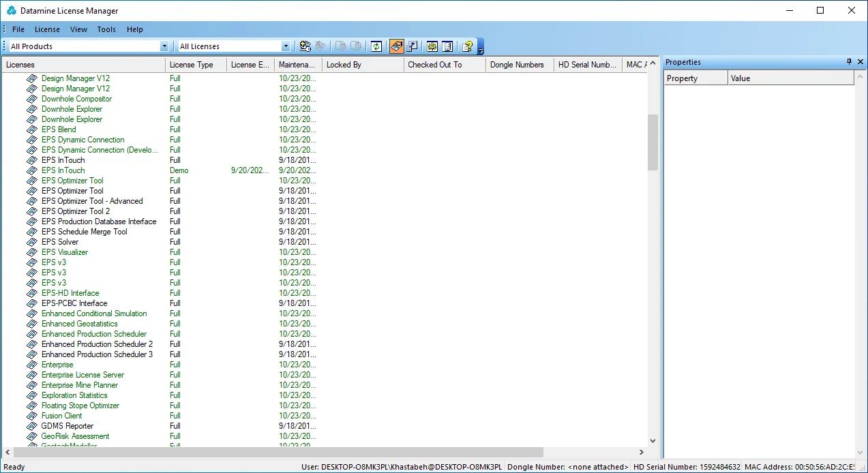The height and width of the screenshot is (473, 868).
Task: Open the Tools menu
Action: [x=106, y=29]
